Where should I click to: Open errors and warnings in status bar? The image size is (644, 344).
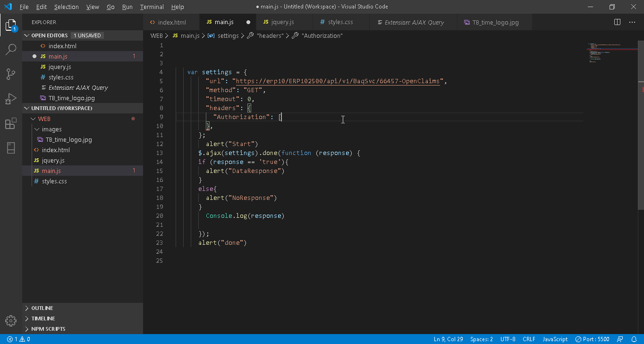19,339
